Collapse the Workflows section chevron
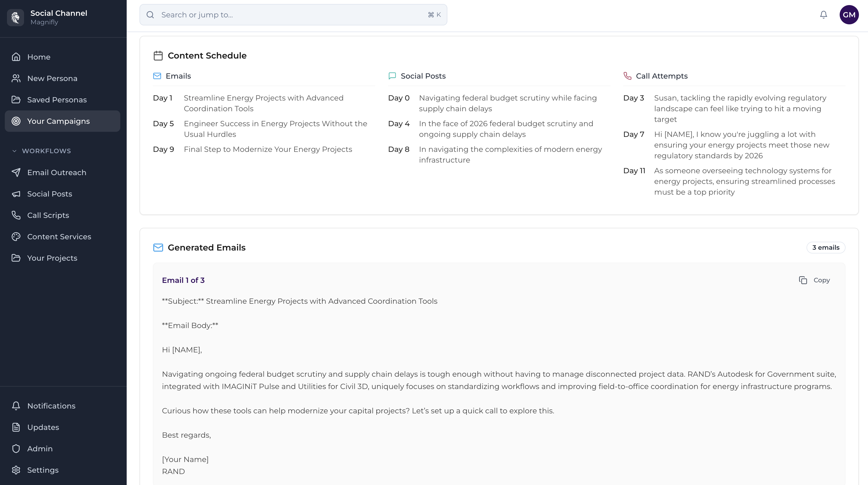The width and height of the screenshot is (868, 485). 14,151
